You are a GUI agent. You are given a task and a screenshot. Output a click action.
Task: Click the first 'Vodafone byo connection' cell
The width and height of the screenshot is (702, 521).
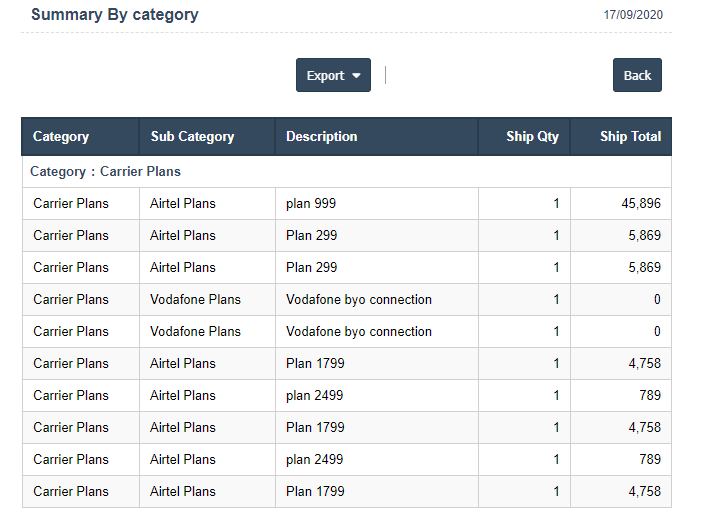point(359,300)
